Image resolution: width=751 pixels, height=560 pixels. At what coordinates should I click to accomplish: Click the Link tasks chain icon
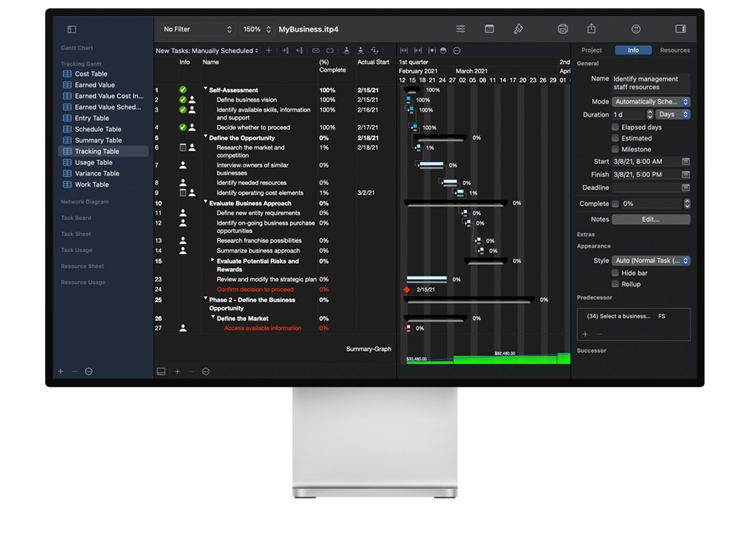[x=315, y=51]
